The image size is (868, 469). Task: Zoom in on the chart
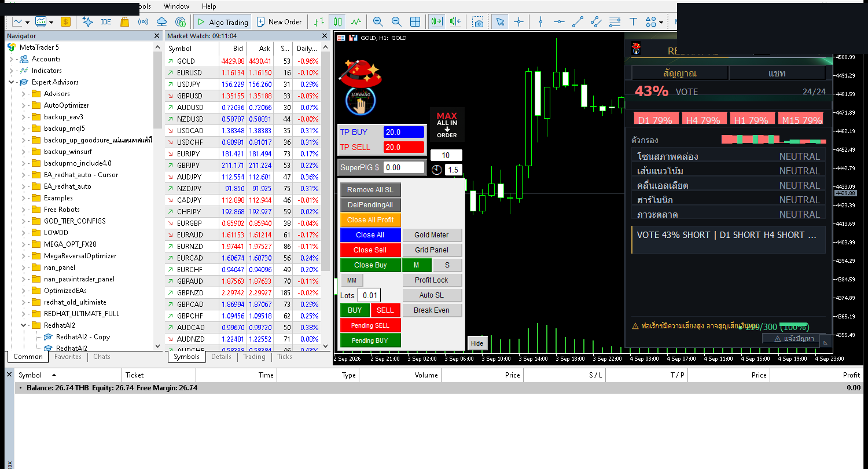click(x=378, y=22)
